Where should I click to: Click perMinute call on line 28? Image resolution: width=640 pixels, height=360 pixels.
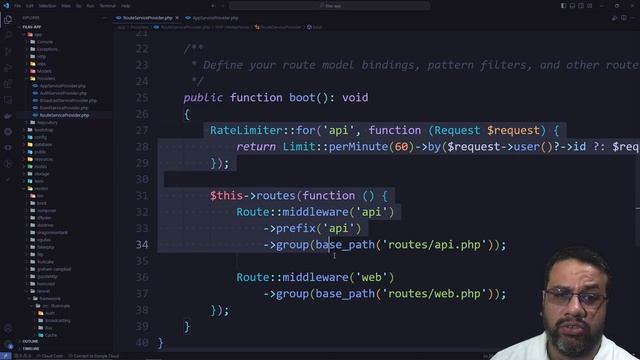(x=358, y=147)
